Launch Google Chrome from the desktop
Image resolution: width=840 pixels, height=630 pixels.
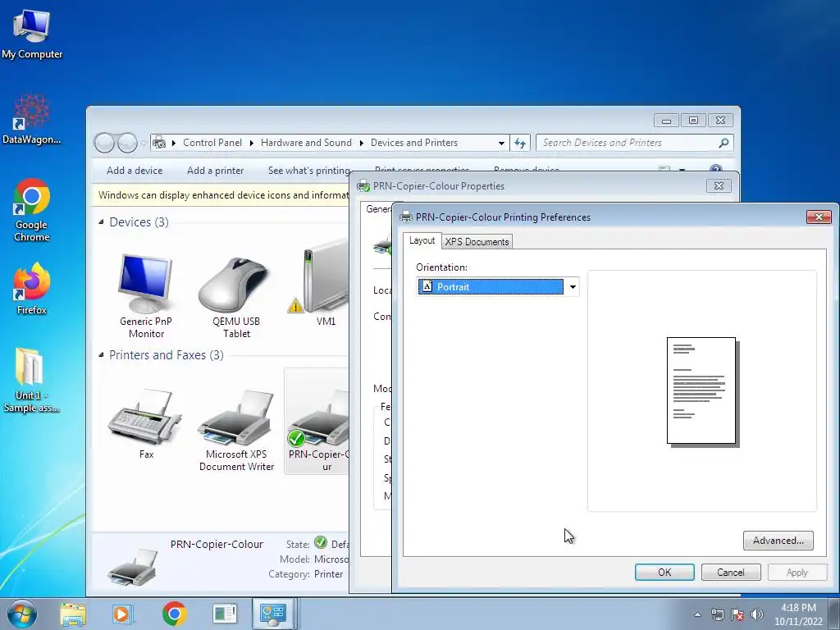tap(32, 210)
